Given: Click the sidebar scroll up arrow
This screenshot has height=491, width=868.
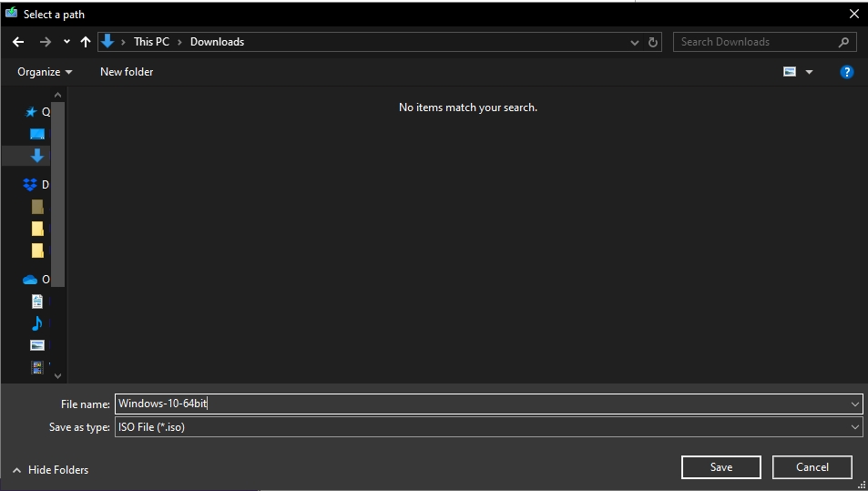Looking at the screenshot, I should coord(57,96).
